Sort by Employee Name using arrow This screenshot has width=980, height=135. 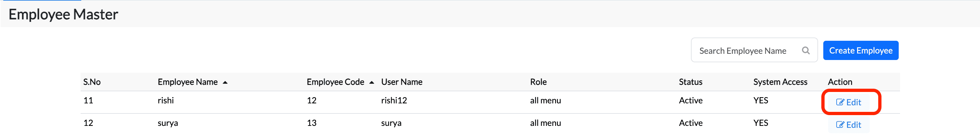(x=225, y=82)
